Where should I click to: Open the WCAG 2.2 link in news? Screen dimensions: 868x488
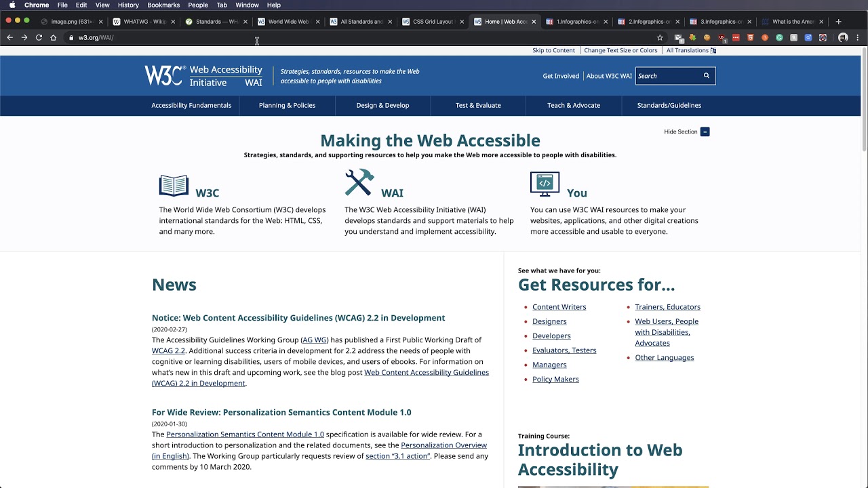168,350
